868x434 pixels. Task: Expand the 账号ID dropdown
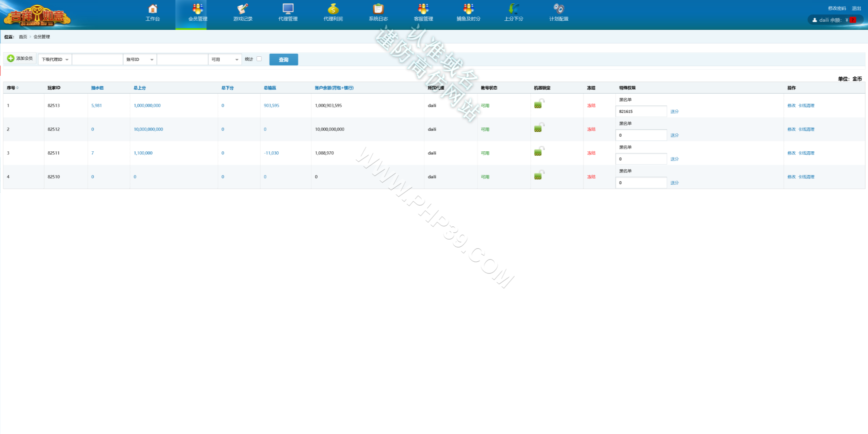click(140, 59)
